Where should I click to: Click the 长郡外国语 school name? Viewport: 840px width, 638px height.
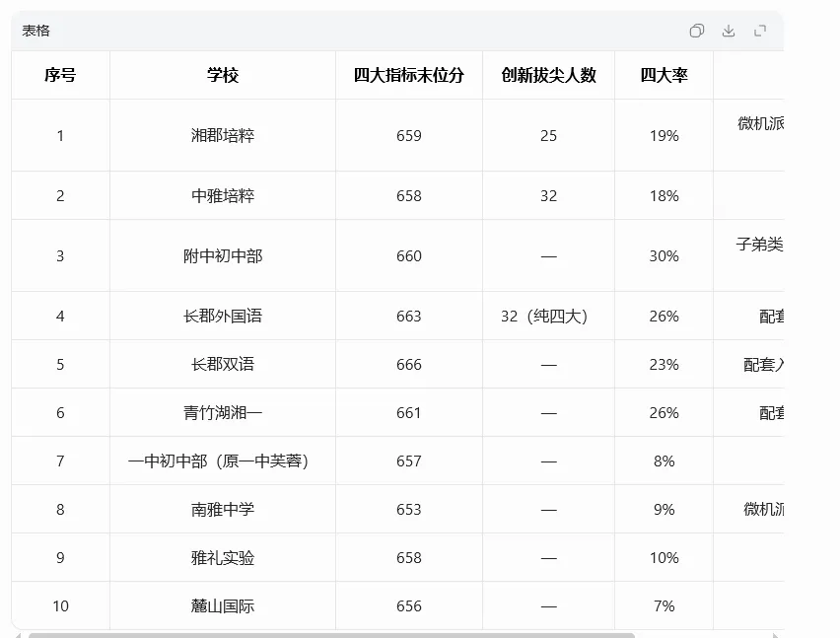point(223,316)
